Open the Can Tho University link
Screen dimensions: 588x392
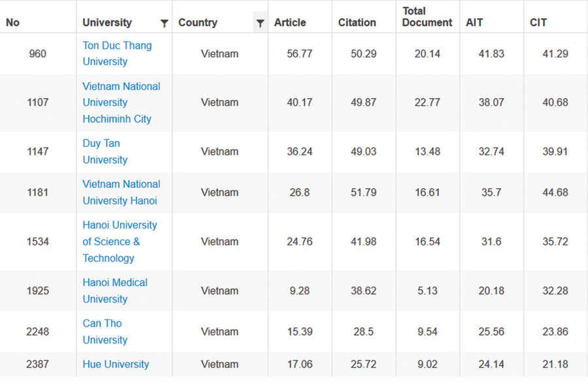[x=105, y=331]
